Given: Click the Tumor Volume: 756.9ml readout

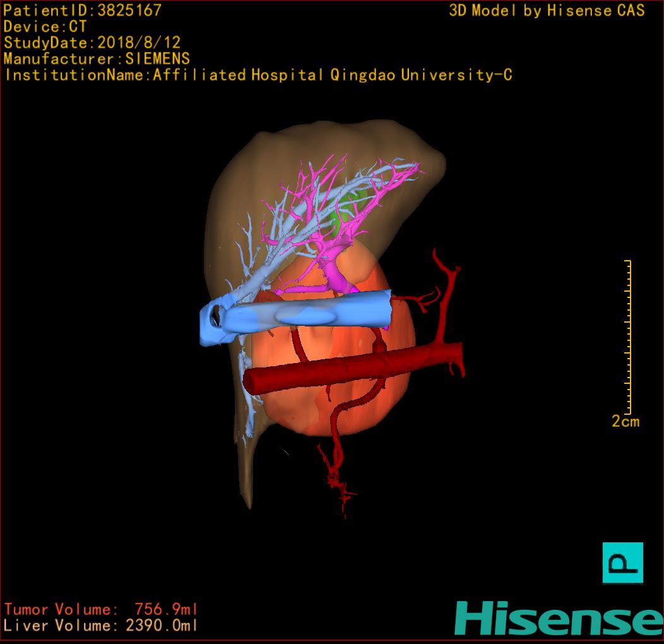Looking at the screenshot, I should [x=101, y=609].
